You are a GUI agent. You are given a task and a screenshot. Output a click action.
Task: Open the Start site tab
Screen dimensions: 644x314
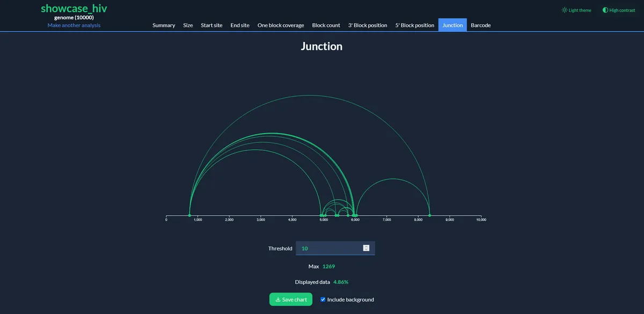pyautogui.click(x=211, y=25)
